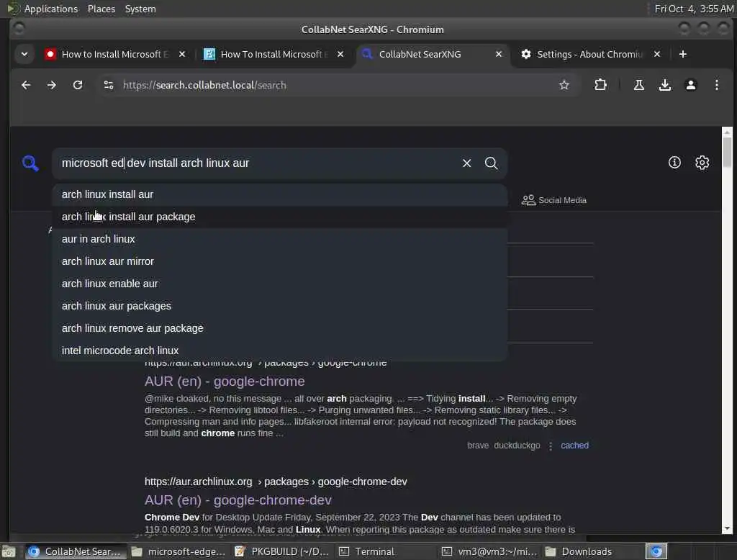Viewport: 737px width, 560px height.
Task: Switch to CollabNet Sear... taskbar window
Action: 75,551
